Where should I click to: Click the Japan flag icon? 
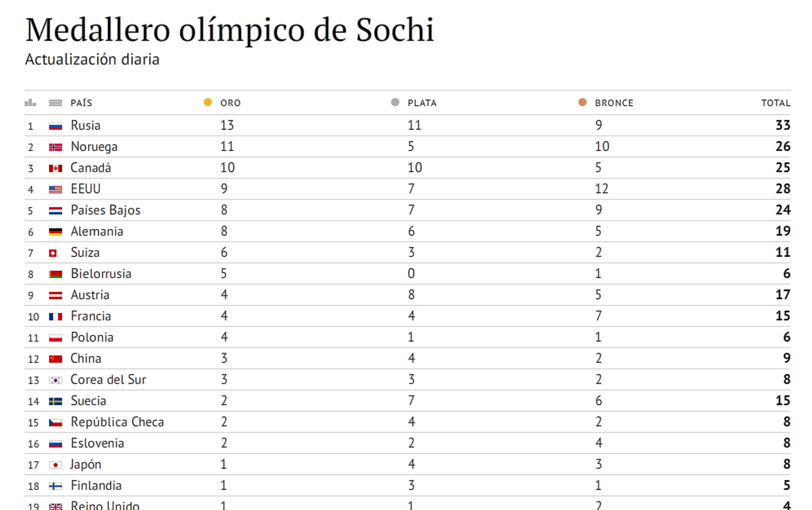[x=55, y=465]
